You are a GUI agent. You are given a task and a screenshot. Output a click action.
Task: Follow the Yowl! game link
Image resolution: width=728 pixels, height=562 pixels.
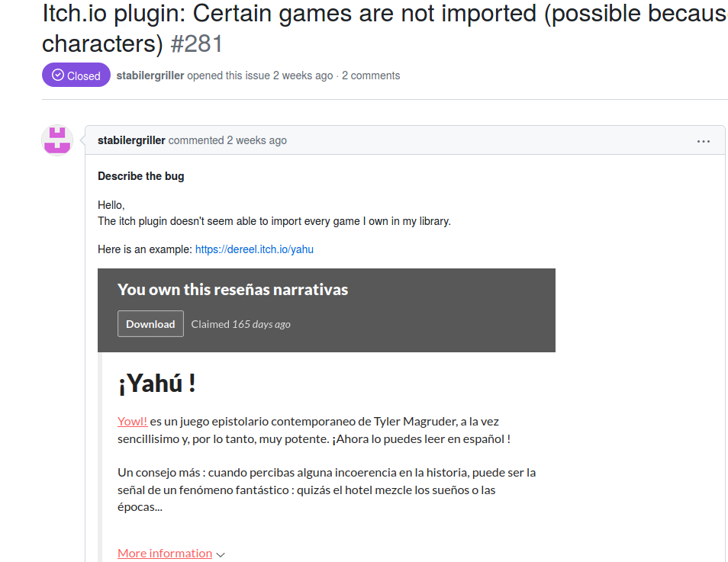131,420
